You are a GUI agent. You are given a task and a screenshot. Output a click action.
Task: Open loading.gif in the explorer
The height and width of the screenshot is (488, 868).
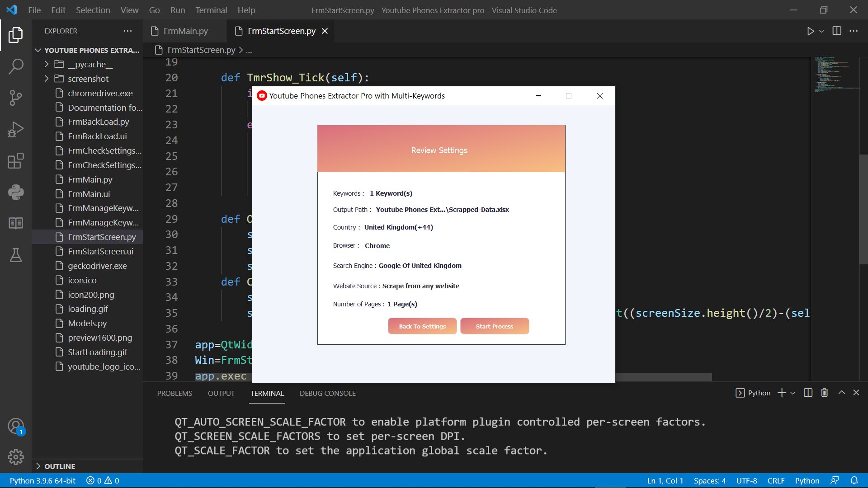coord(87,309)
